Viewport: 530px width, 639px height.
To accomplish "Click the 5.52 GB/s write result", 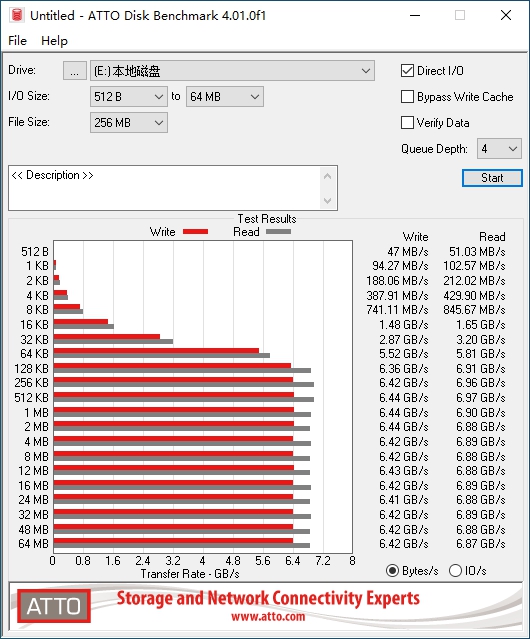I will tap(404, 354).
